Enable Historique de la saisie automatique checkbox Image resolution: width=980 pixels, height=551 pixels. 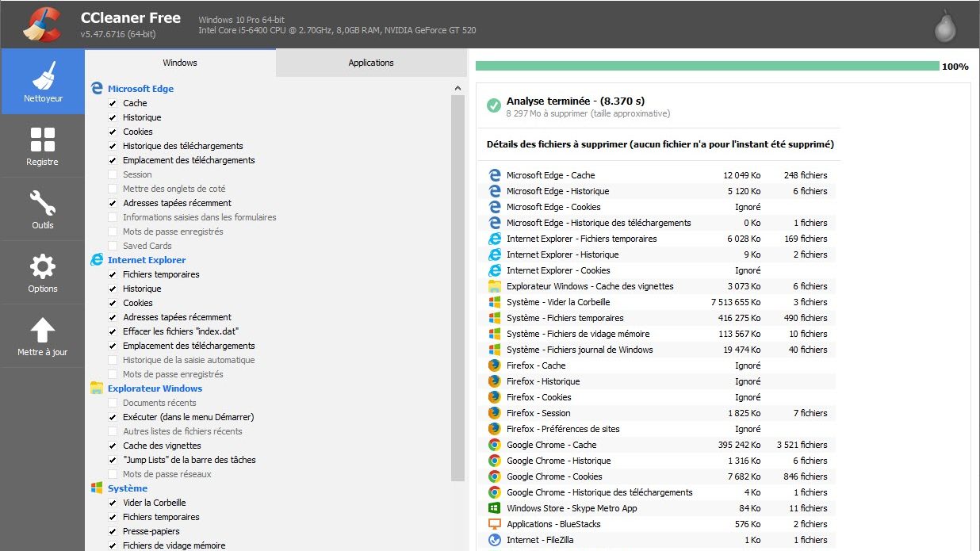coord(113,360)
